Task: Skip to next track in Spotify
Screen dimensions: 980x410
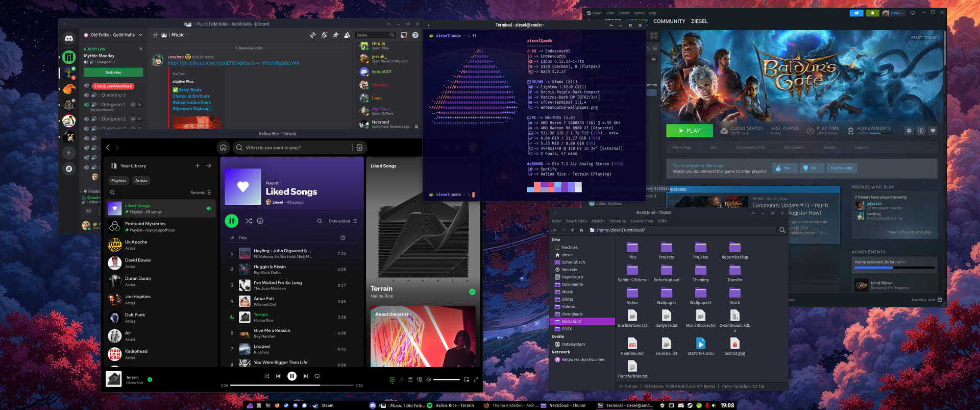Action: point(305,376)
